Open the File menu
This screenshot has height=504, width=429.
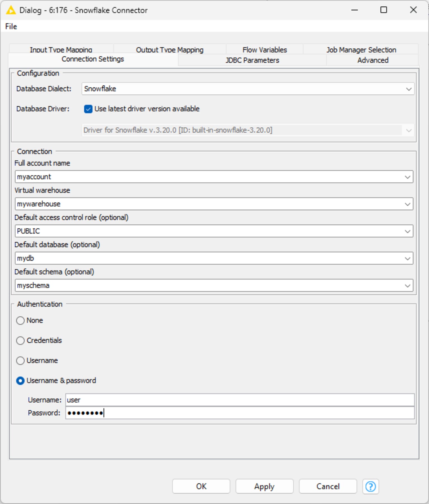[11, 27]
